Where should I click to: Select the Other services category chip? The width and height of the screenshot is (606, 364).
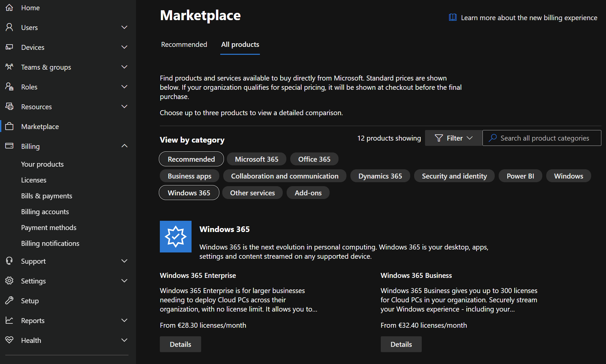(x=252, y=193)
